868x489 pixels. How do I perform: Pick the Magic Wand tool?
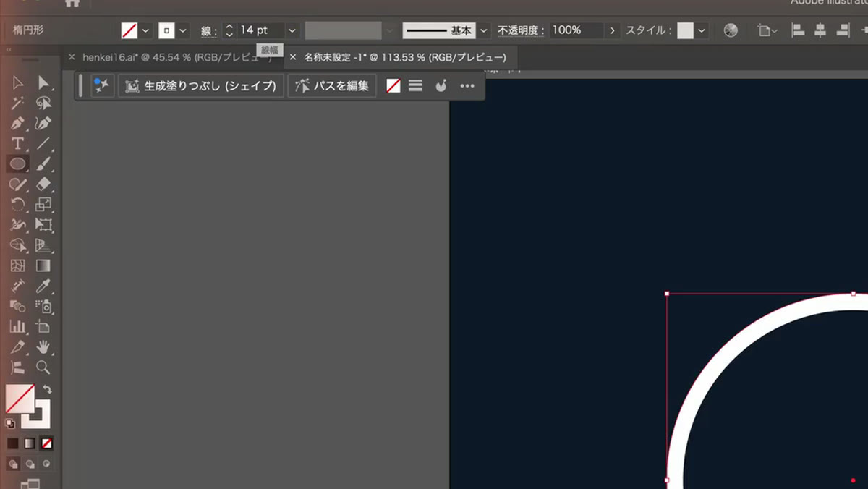(x=18, y=103)
